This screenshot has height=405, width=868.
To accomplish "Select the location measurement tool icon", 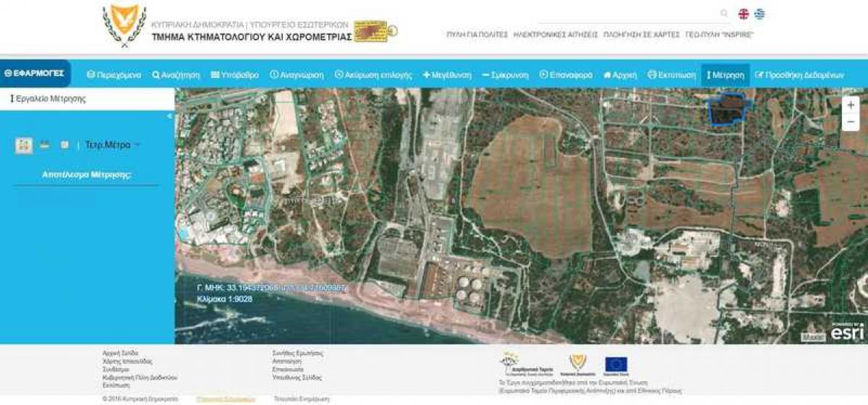I will [64, 145].
